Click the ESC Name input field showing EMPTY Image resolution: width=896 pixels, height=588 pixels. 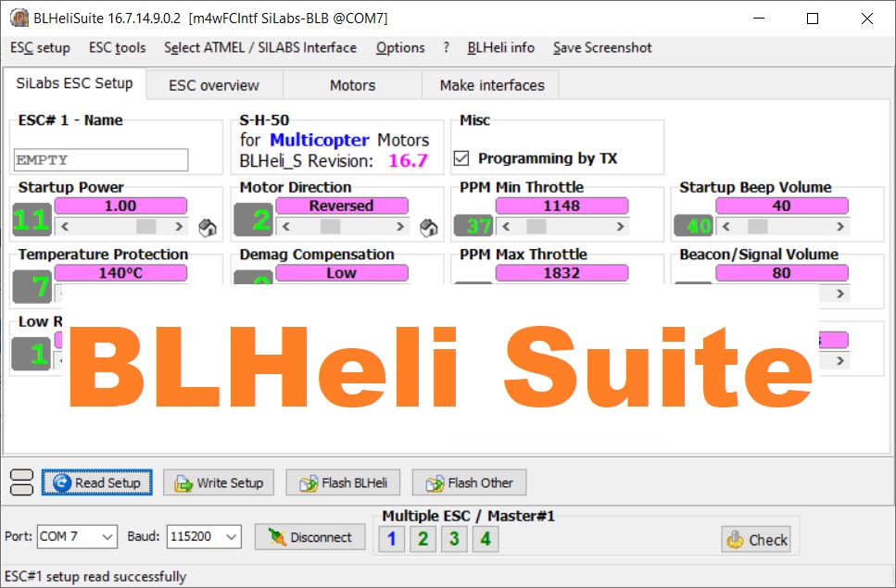[101, 160]
